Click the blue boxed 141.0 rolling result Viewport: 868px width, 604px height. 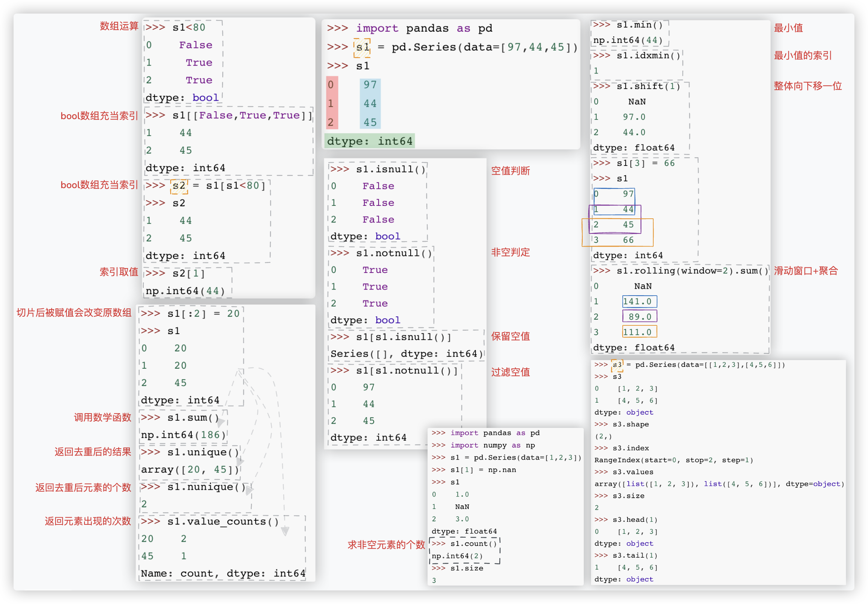[639, 301]
